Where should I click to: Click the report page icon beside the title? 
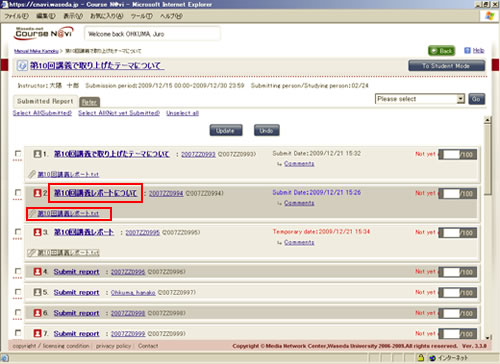tap(22, 65)
